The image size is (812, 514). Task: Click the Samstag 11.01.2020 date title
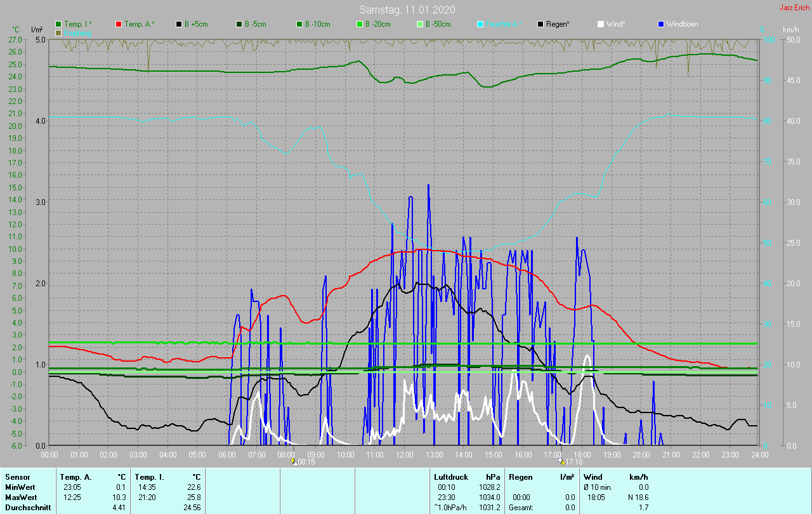[406, 10]
